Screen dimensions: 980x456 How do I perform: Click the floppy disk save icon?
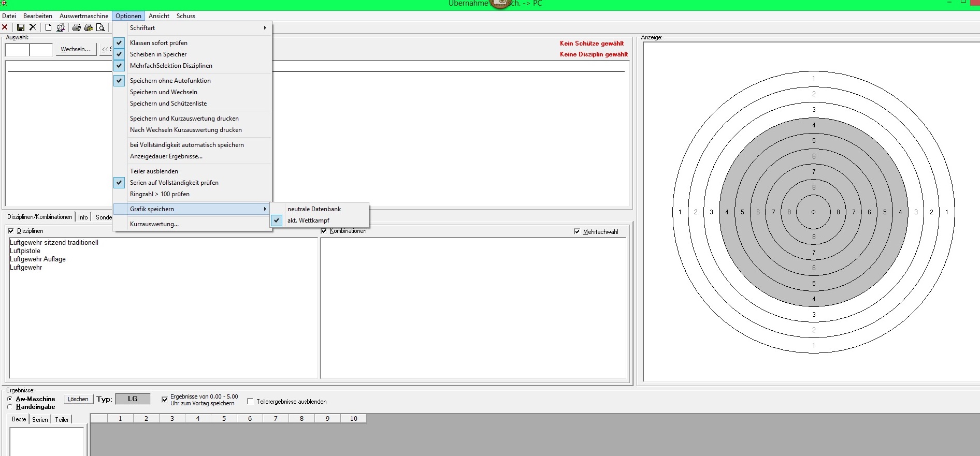click(x=21, y=27)
